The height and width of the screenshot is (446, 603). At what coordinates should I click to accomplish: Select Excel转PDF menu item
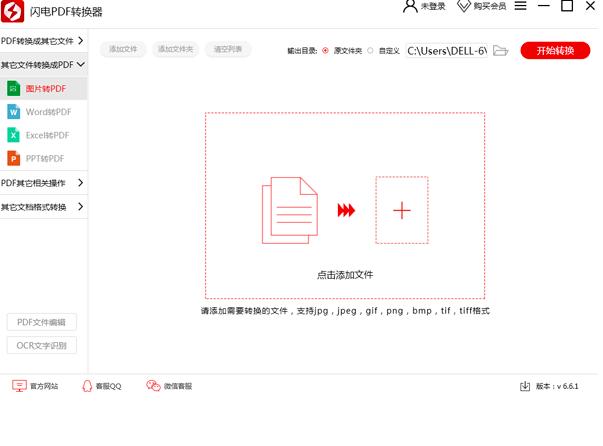[44, 135]
